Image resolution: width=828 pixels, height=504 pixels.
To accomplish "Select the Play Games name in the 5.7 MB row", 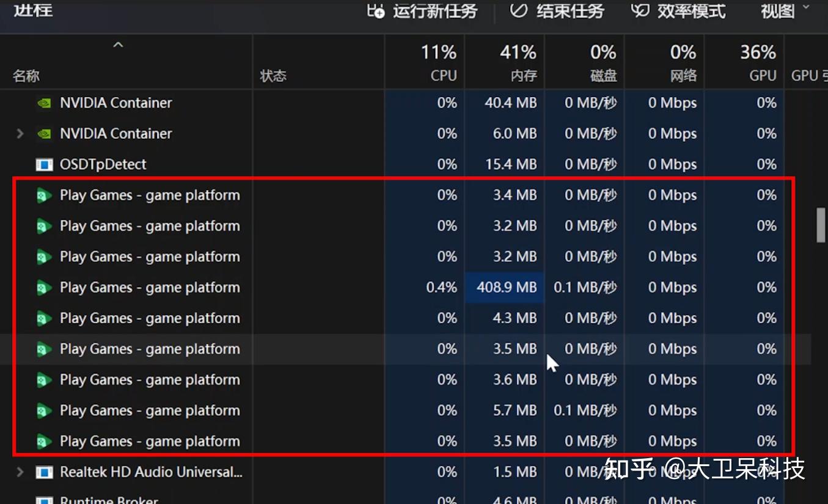I will click(x=150, y=411).
